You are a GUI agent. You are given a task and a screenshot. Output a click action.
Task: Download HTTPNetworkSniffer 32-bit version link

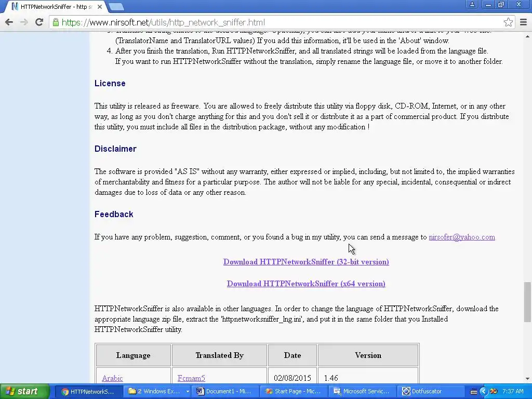click(306, 262)
